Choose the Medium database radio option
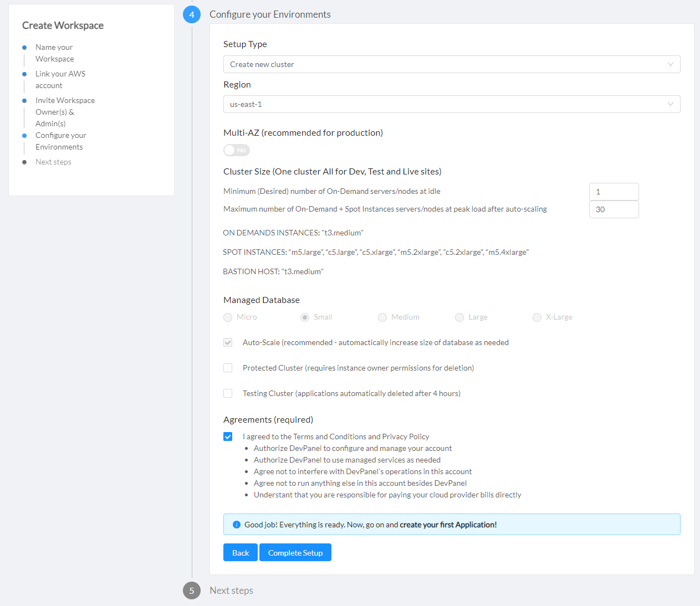Viewport: 700px width, 606px height. [382, 317]
